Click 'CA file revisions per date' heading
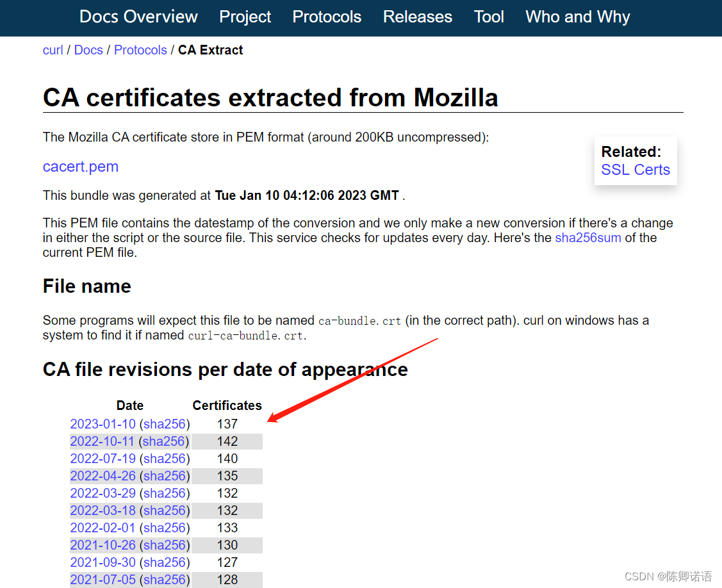This screenshot has height=588, width=722. coord(225,370)
